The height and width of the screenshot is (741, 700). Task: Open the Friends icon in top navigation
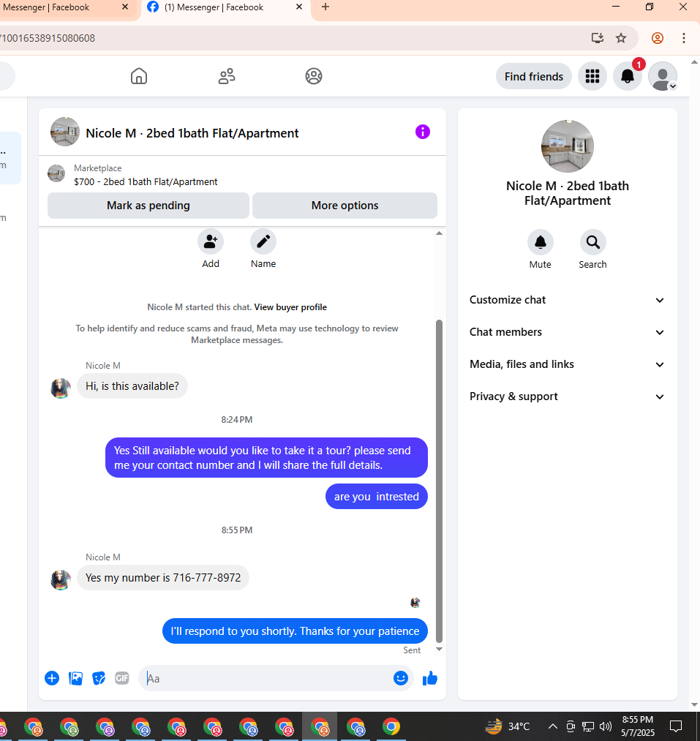pyautogui.click(x=227, y=76)
